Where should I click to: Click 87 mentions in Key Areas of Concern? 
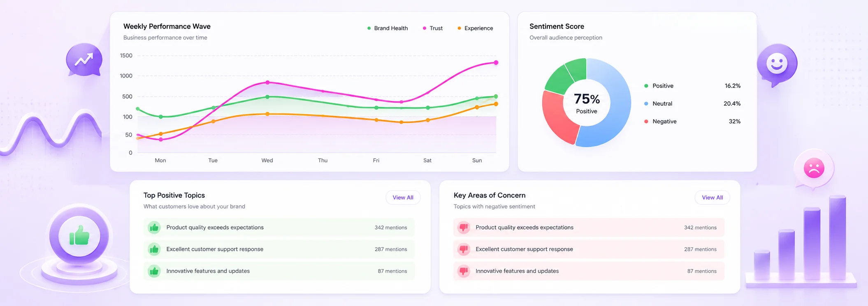click(x=702, y=271)
